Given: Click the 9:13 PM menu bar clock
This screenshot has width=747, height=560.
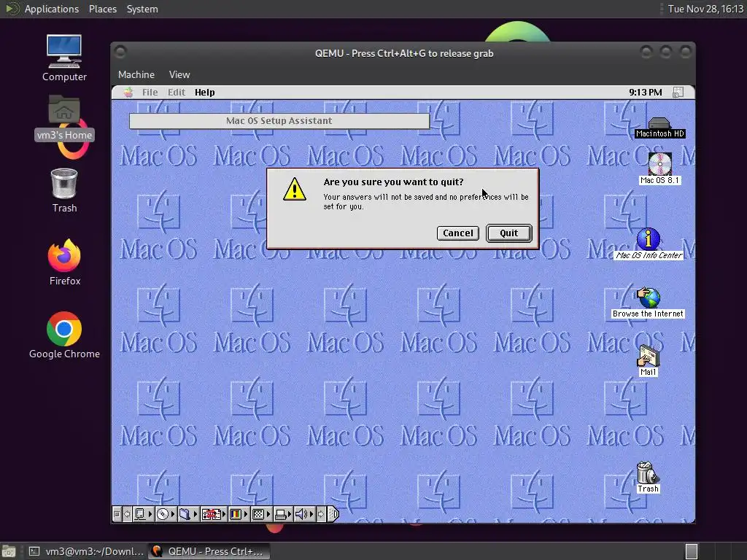Looking at the screenshot, I should pyautogui.click(x=645, y=93).
